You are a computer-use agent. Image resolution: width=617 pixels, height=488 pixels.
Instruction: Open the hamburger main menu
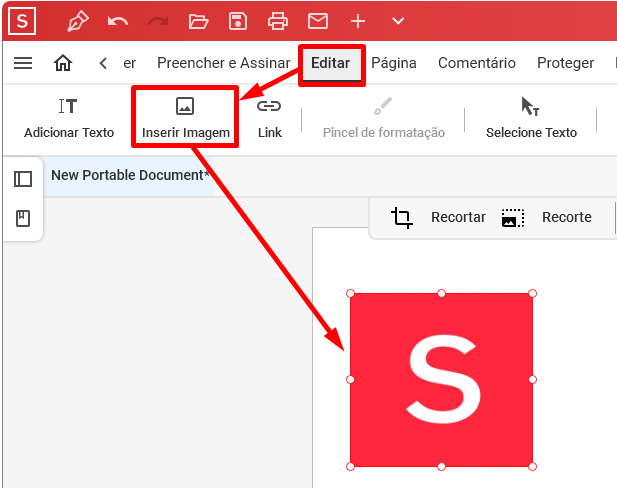point(23,63)
